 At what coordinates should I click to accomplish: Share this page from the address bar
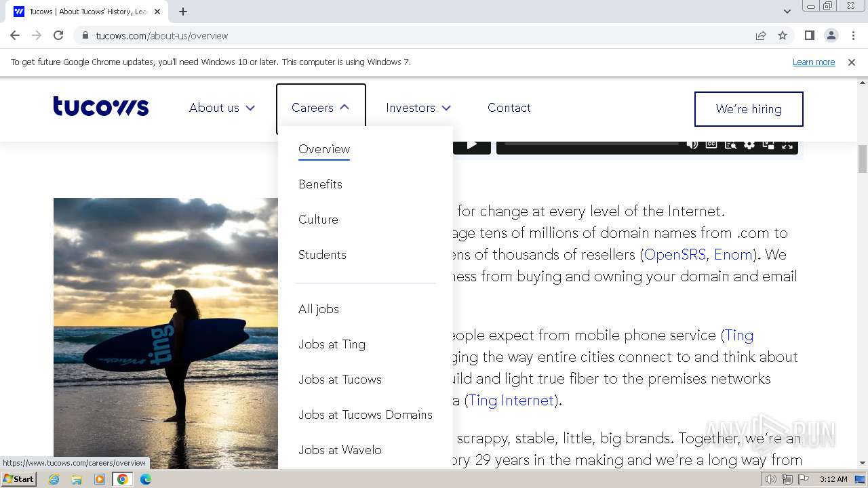(x=761, y=35)
